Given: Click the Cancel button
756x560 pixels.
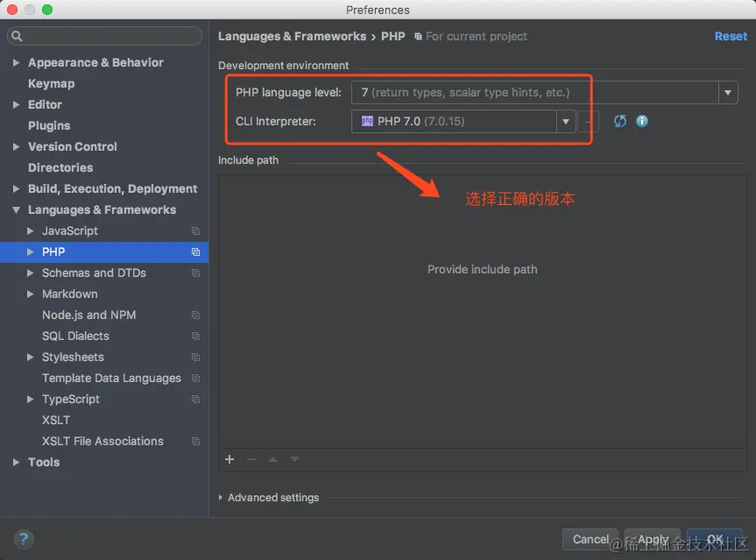Looking at the screenshot, I should coord(590,539).
